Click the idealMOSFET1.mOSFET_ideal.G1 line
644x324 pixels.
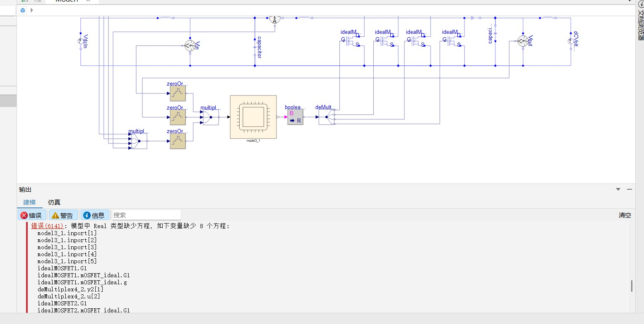pos(84,275)
